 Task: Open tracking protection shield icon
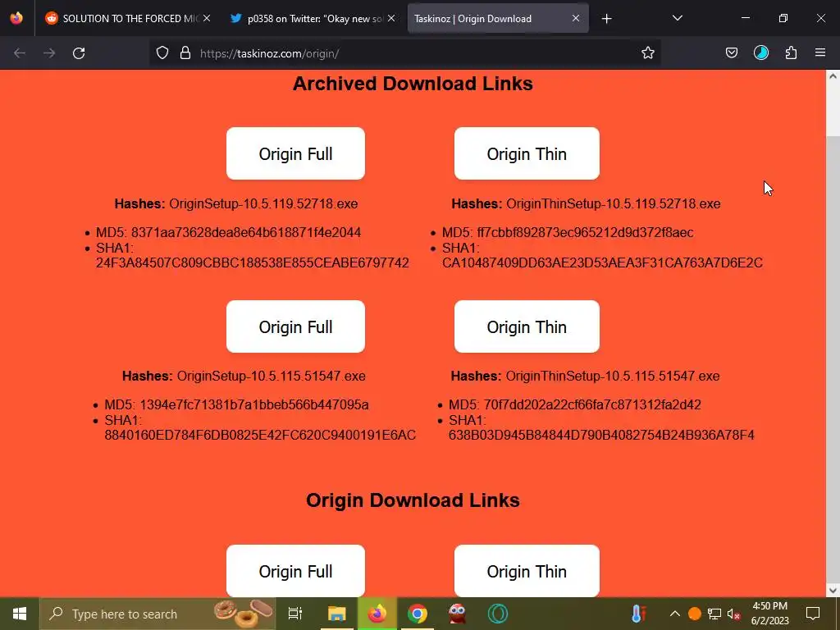(162, 53)
